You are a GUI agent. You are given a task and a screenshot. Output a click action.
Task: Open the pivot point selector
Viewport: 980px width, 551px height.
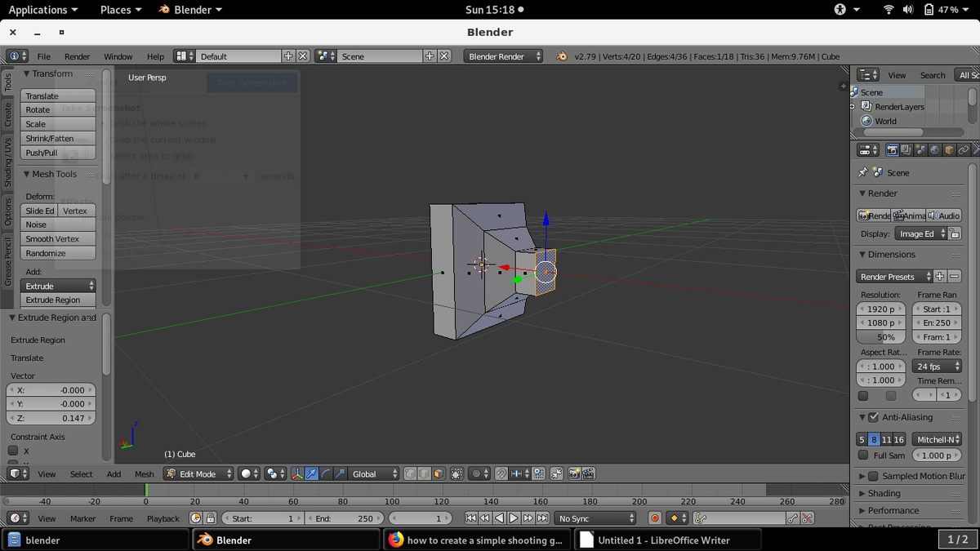[274, 473]
